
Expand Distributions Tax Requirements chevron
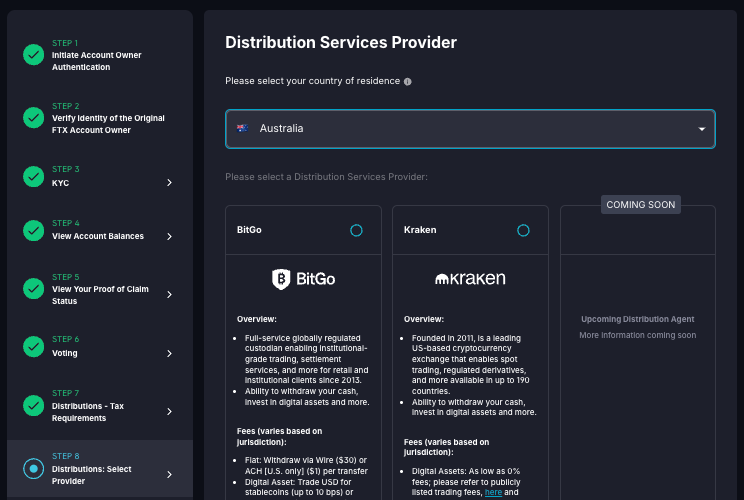(169, 411)
